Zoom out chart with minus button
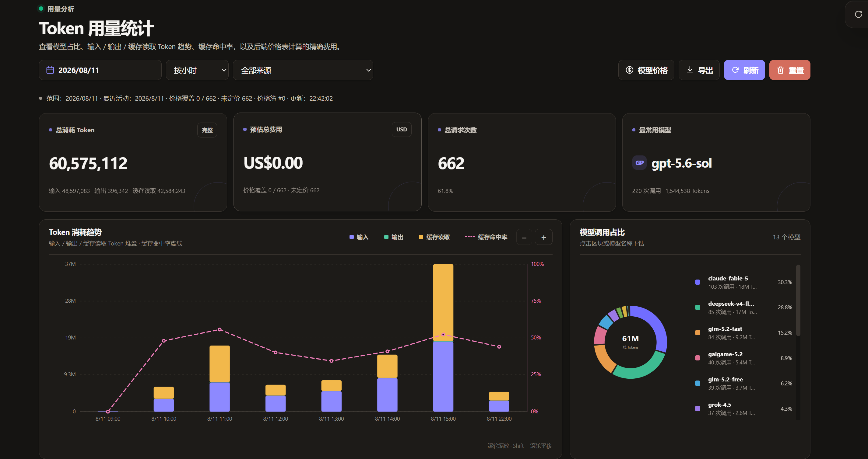Image resolution: width=868 pixels, height=459 pixels. coord(524,238)
